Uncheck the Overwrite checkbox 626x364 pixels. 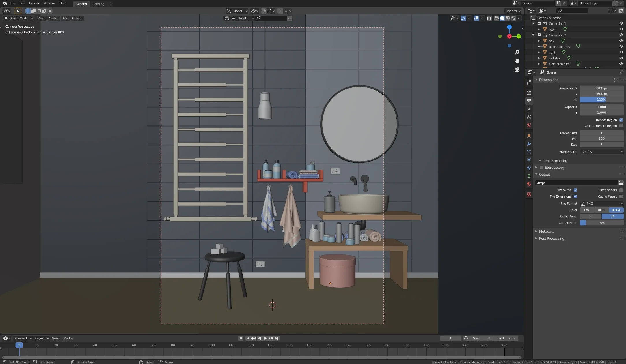pyautogui.click(x=575, y=190)
